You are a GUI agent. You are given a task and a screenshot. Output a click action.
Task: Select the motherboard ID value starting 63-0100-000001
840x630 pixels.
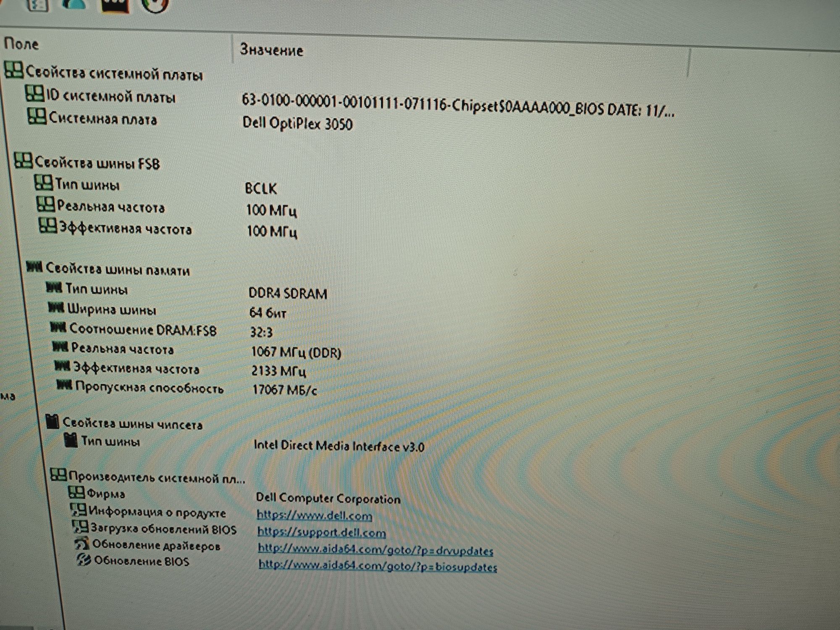tap(458, 105)
